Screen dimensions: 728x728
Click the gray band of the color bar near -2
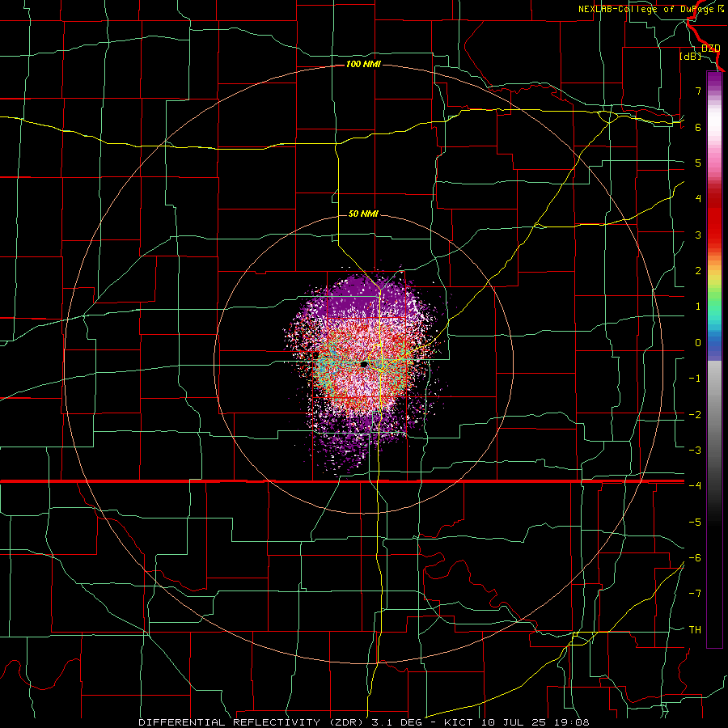pos(714,413)
